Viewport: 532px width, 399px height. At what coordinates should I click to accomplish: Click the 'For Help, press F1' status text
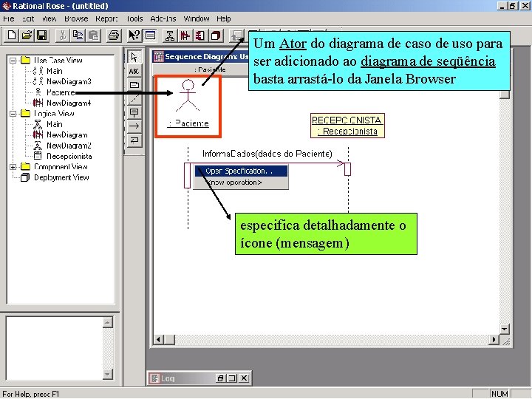point(30,395)
